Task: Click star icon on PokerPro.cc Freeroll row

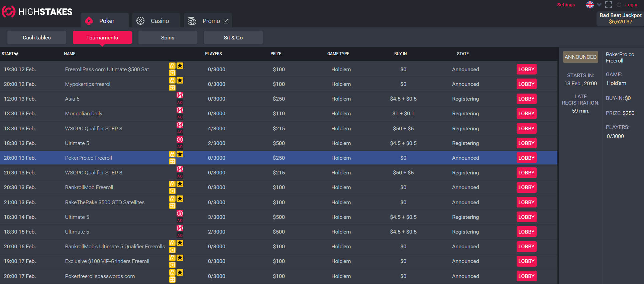Action: (x=180, y=154)
